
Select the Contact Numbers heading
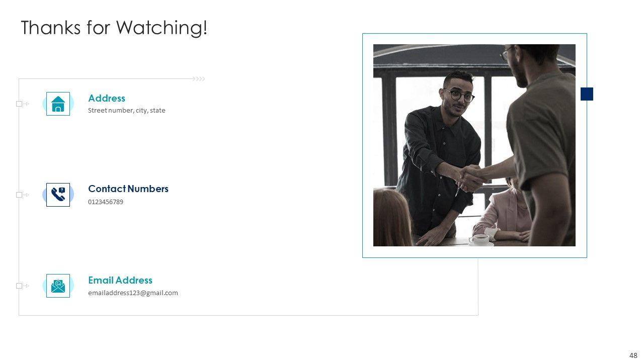[x=128, y=189]
